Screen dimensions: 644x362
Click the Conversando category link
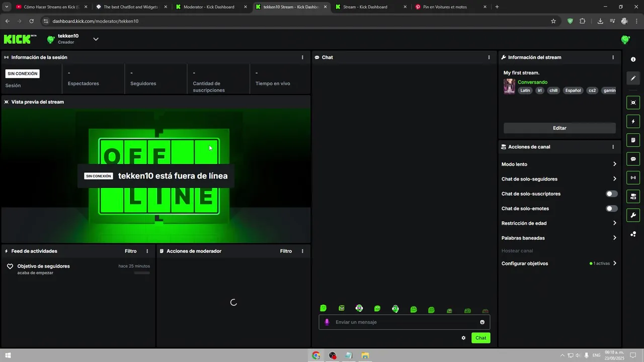click(532, 82)
